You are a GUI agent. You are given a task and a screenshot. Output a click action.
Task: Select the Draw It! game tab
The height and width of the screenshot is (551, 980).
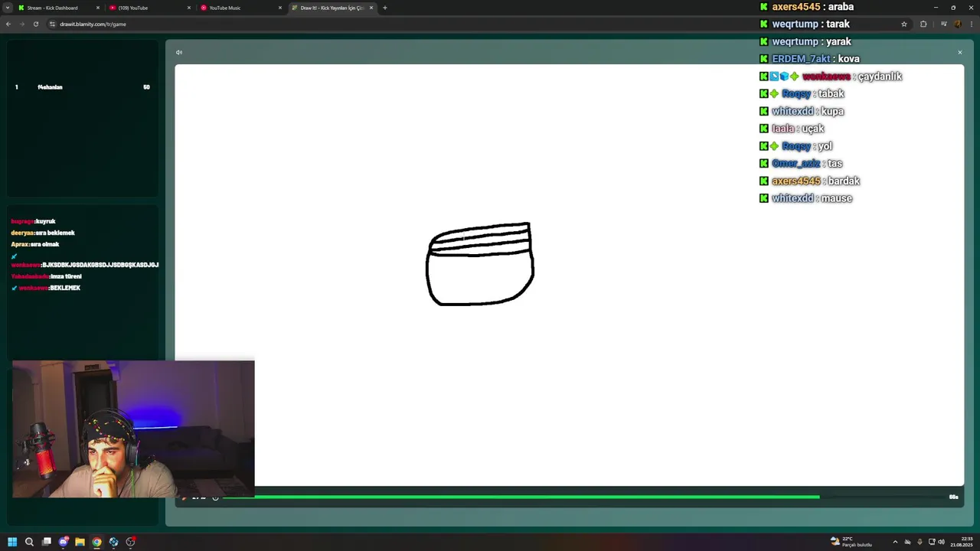pos(332,8)
